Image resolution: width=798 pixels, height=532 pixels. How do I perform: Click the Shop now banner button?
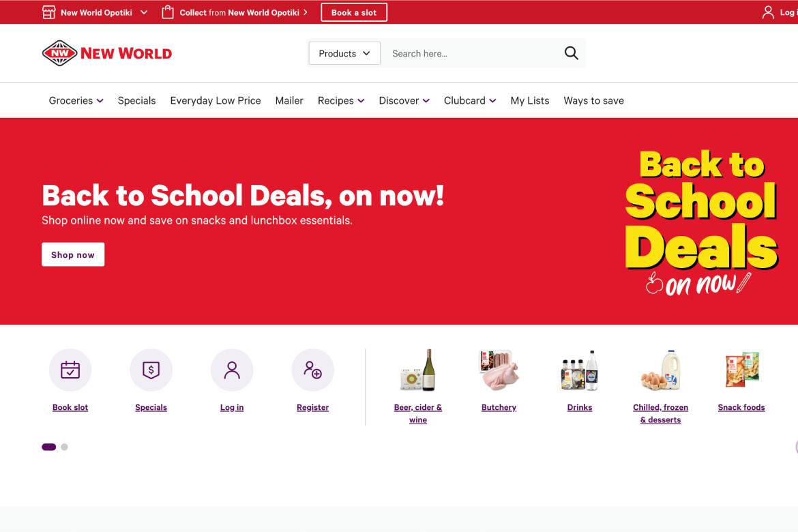click(x=73, y=254)
